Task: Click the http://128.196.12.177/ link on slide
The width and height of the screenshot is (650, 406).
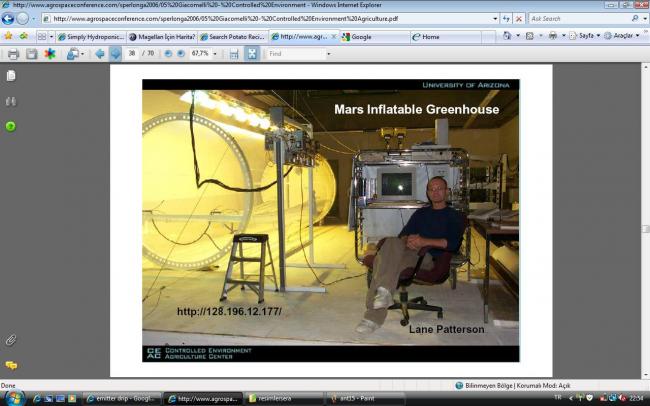Action: (229, 311)
